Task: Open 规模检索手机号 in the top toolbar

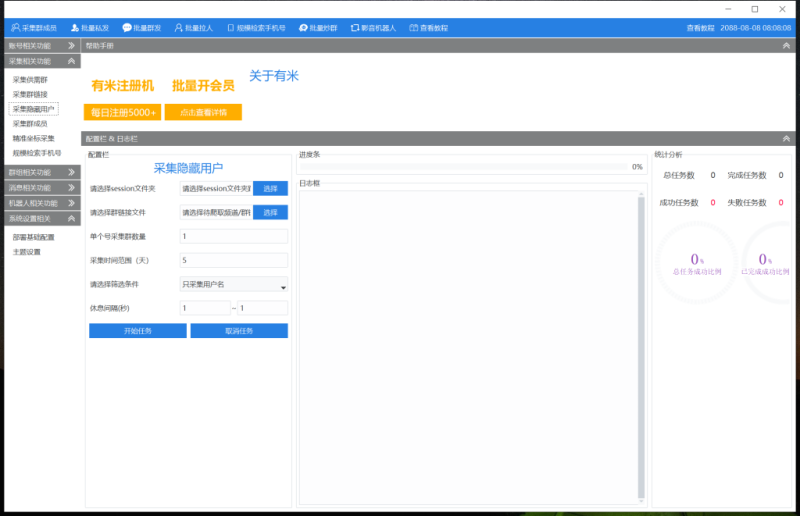Action: [x=256, y=28]
